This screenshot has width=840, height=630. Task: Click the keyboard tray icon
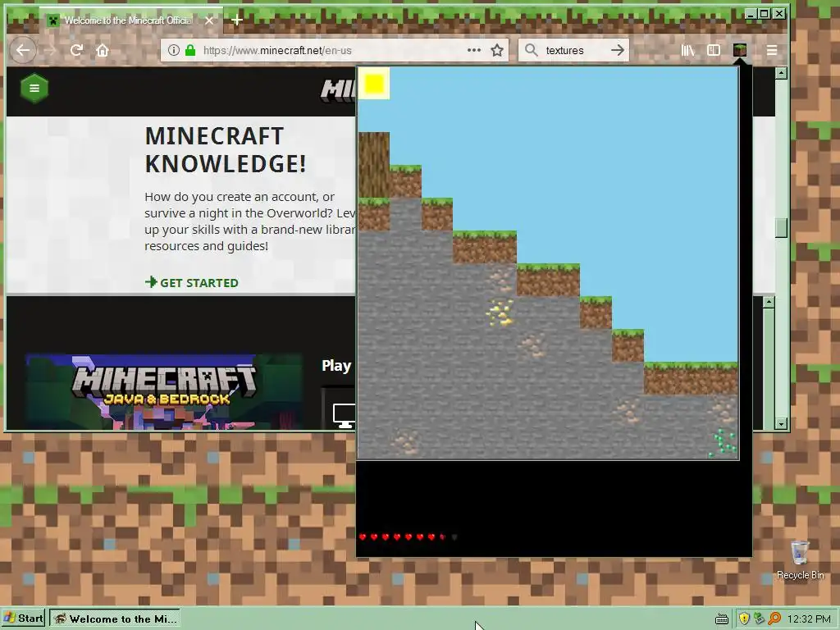pos(722,619)
